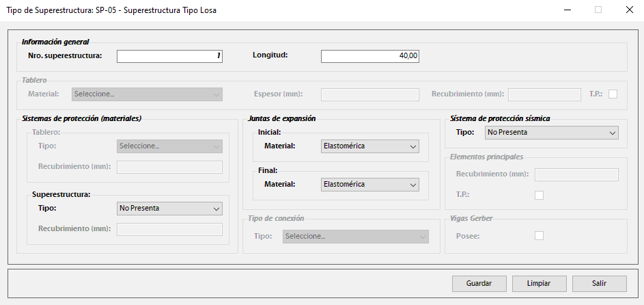Click the Longitud input field
Viewport: 644px width, 305px height.
369,56
